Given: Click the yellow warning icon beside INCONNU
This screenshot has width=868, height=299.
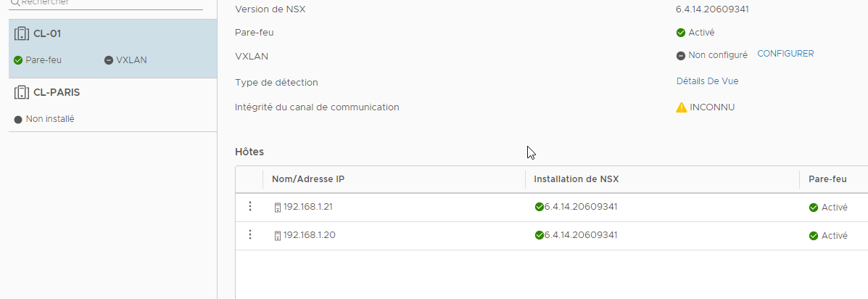Looking at the screenshot, I should pos(682,107).
